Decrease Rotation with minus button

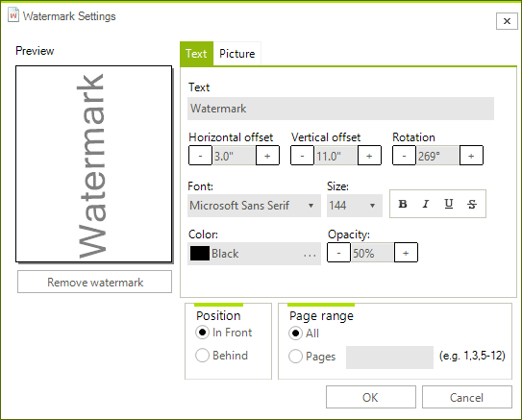click(404, 156)
